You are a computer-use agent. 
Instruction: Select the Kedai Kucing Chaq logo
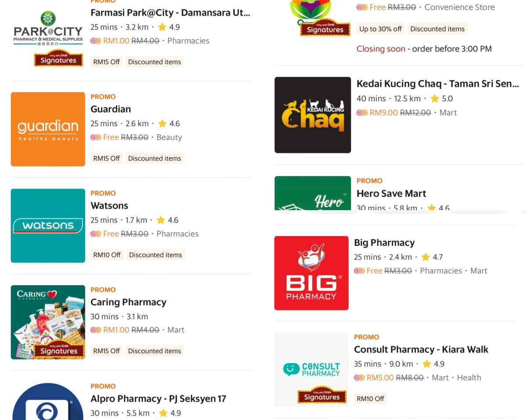(313, 115)
